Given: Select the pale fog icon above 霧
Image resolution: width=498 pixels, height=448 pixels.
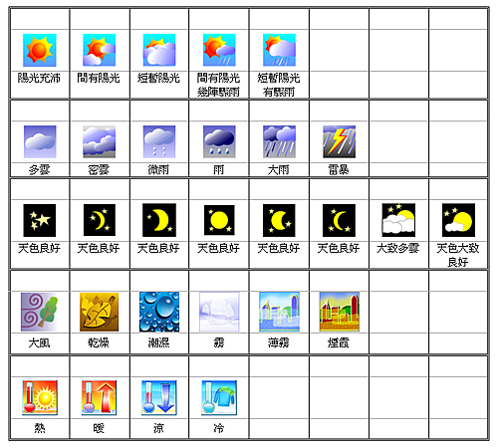Looking at the screenshot, I should (x=219, y=312).
